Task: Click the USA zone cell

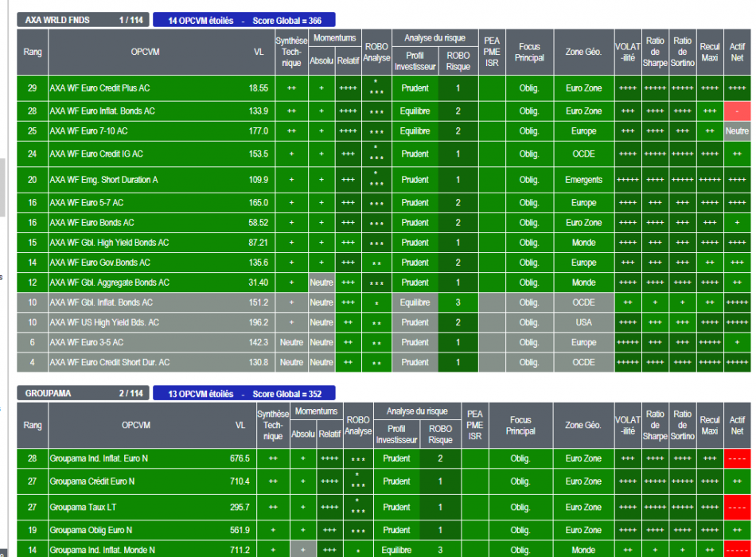Action: tap(584, 322)
